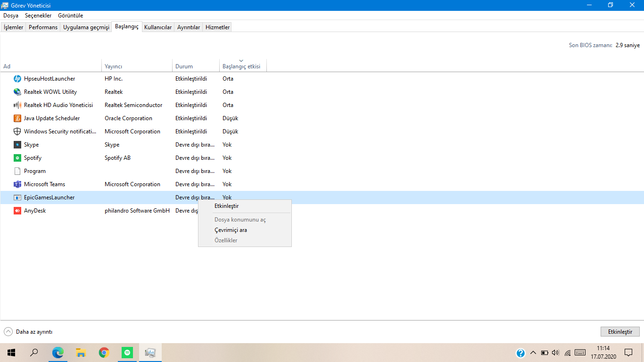Click the Skype icon in the startup list
The width and height of the screenshot is (644, 362).
click(x=17, y=145)
